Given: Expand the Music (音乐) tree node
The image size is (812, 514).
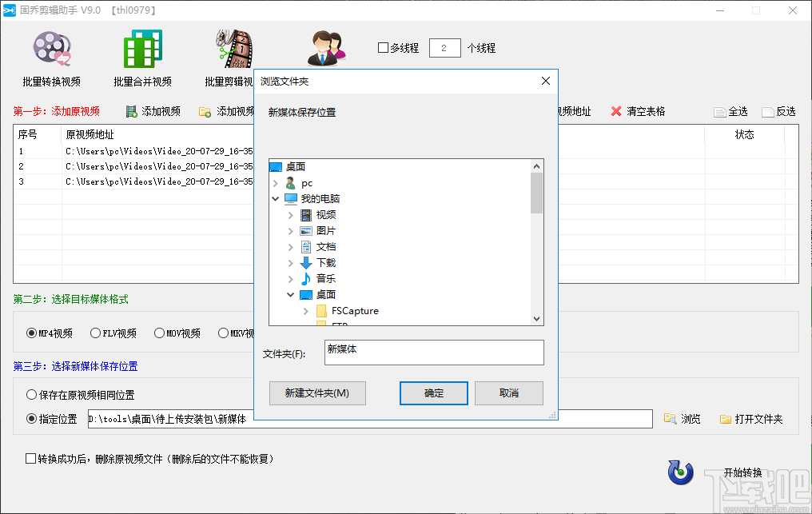Looking at the screenshot, I should 291,279.
